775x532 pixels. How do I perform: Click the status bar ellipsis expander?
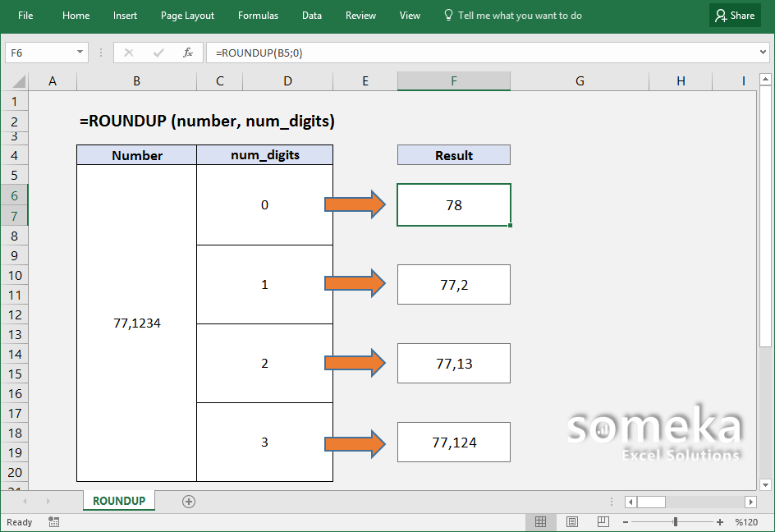click(611, 501)
